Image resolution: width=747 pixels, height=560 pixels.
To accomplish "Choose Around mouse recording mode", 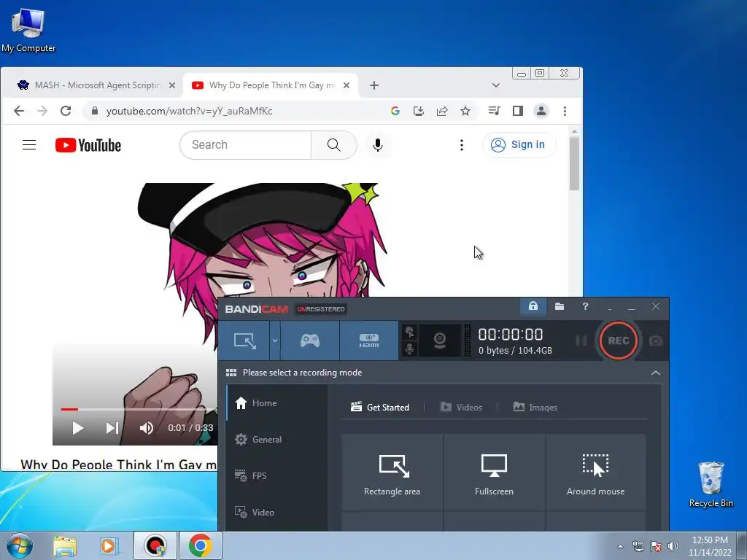I will pyautogui.click(x=595, y=472).
